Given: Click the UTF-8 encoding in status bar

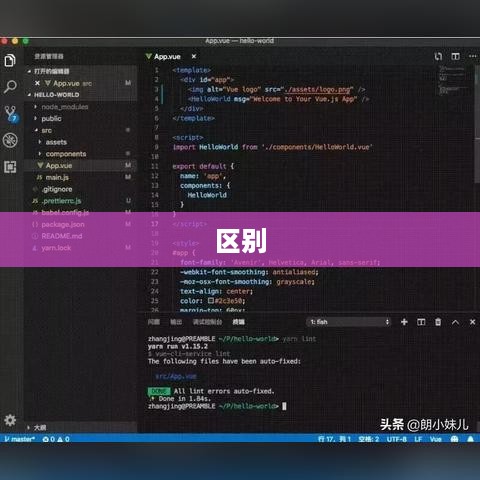Looking at the screenshot, I should 397,439.
